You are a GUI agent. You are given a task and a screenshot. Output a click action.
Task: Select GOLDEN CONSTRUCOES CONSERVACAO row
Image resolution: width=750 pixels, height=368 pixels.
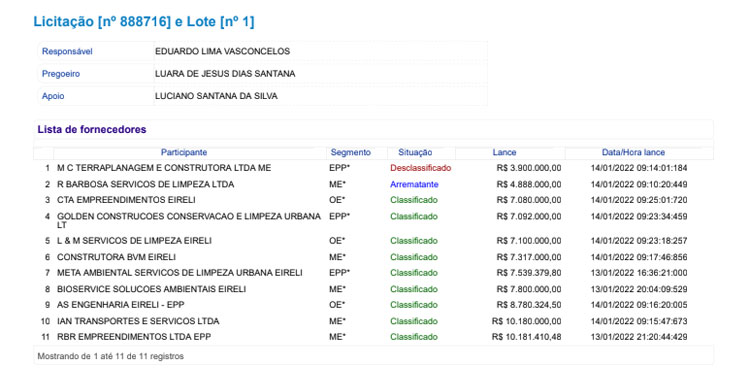(x=373, y=220)
